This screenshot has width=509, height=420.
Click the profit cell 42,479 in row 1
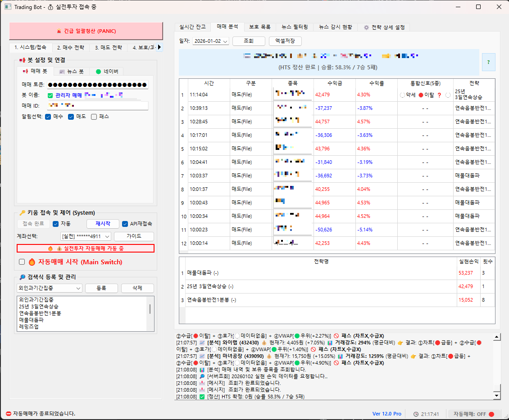click(335, 95)
